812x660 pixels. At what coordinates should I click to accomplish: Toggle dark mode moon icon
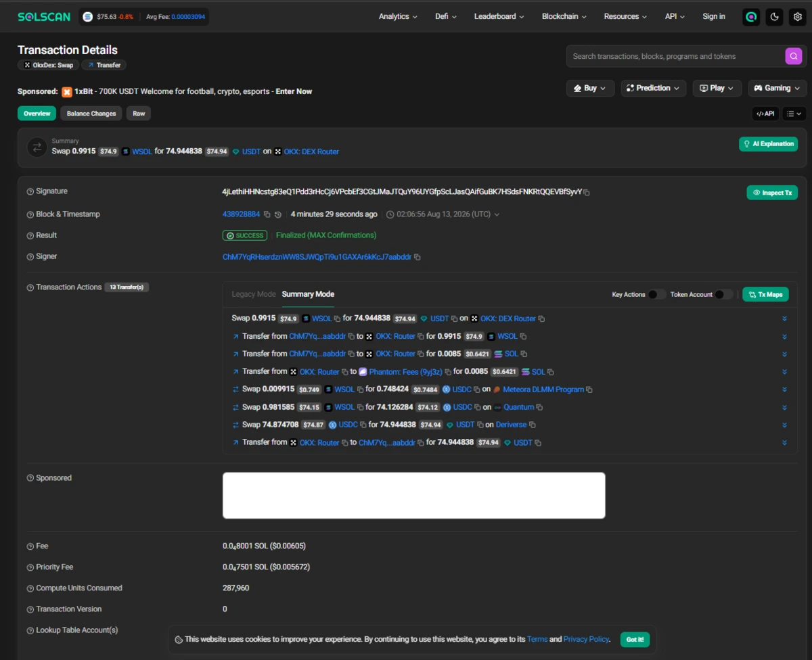pyautogui.click(x=774, y=17)
